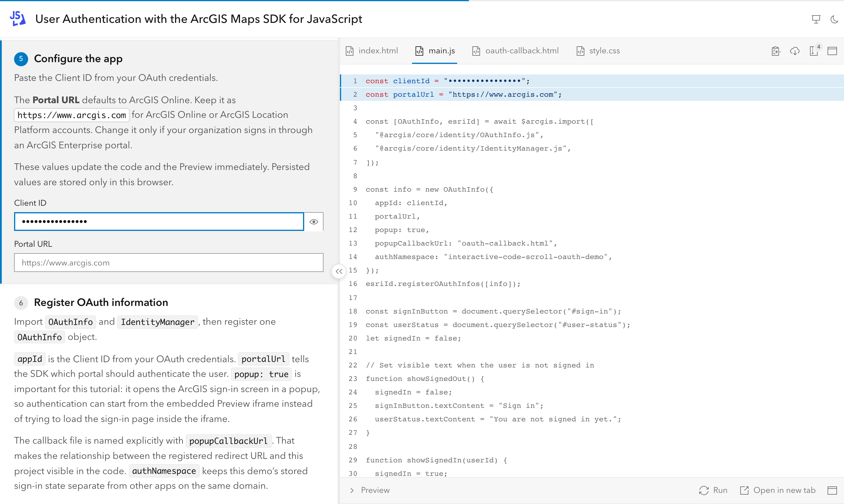
Task: Click line 16 esriId.registerOAuthInfos code
Action: click(x=443, y=284)
